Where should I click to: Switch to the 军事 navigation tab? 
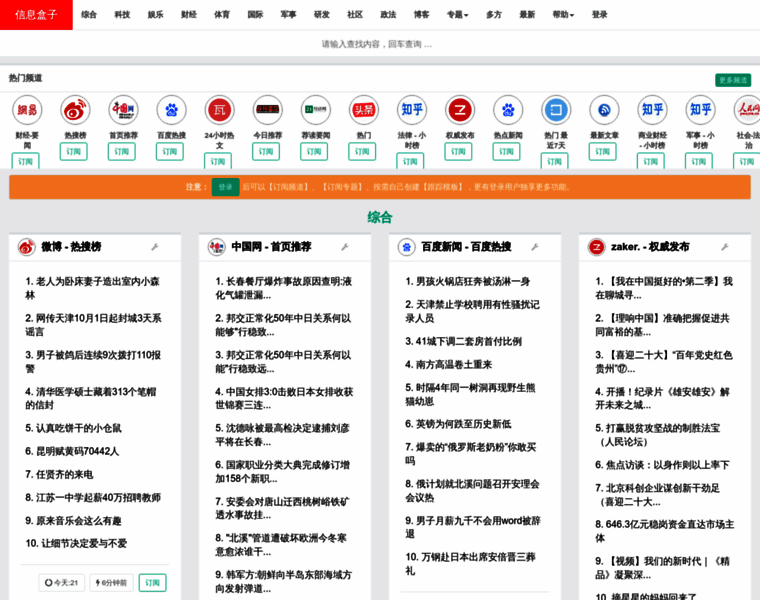pos(288,15)
